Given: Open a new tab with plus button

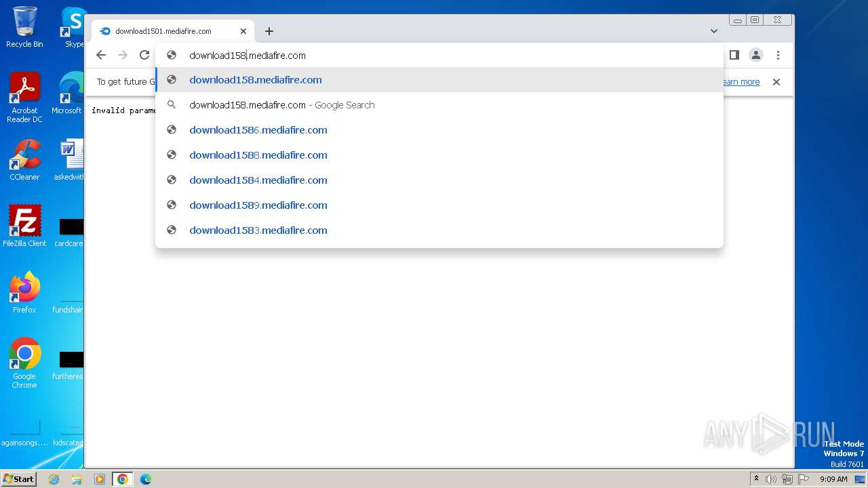Looking at the screenshot, I should (269, 31).
